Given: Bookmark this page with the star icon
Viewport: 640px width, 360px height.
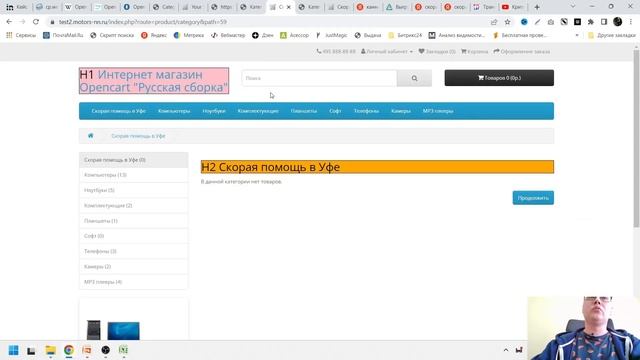Looking at the screenshot, I should tap(507, 22).
